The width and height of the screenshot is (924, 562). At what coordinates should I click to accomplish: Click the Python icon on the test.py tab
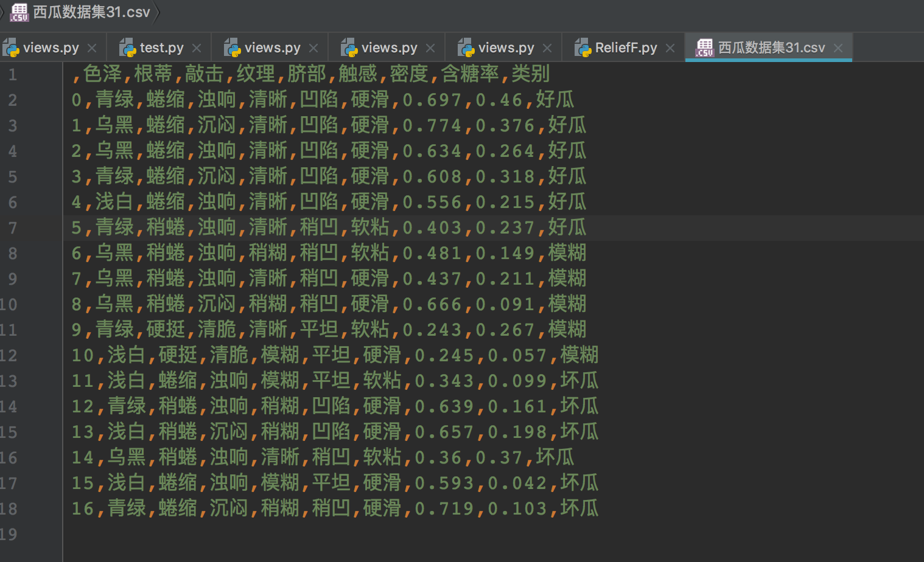128,47
